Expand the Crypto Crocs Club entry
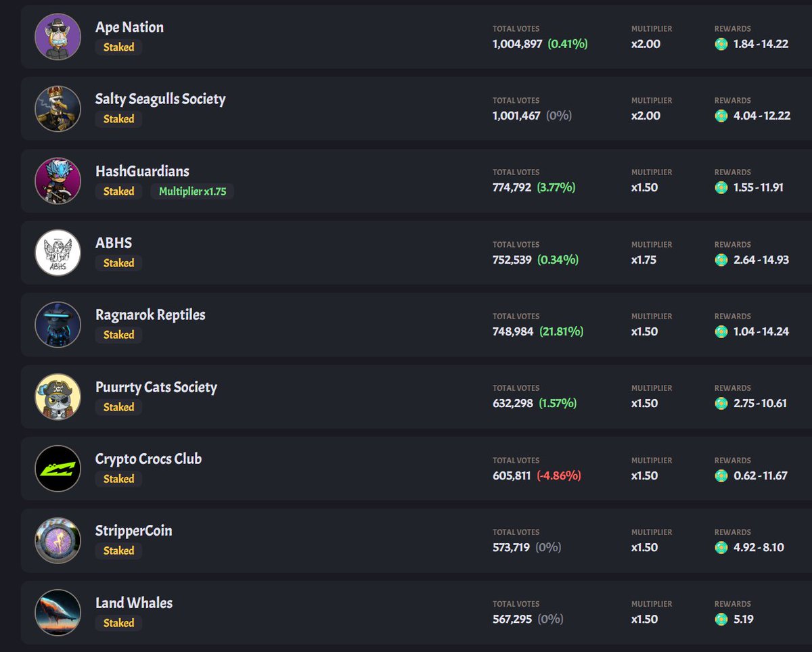 338,468
